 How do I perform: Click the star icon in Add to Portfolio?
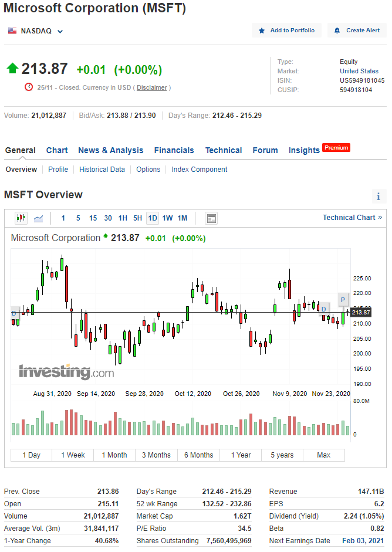pos(262,31)
